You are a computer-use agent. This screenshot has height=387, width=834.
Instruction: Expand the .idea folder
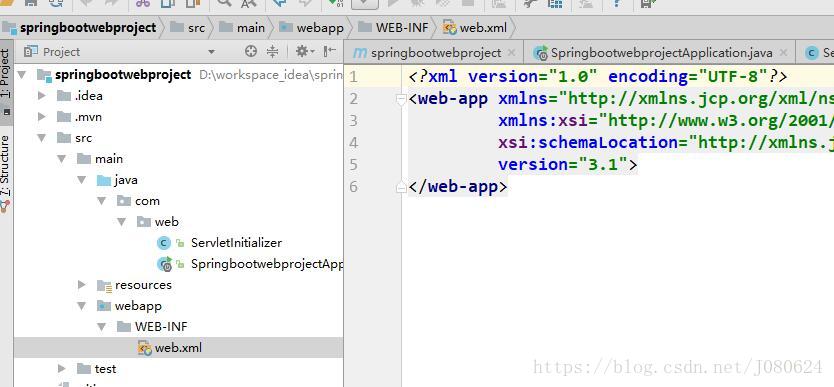click(42, 96)
